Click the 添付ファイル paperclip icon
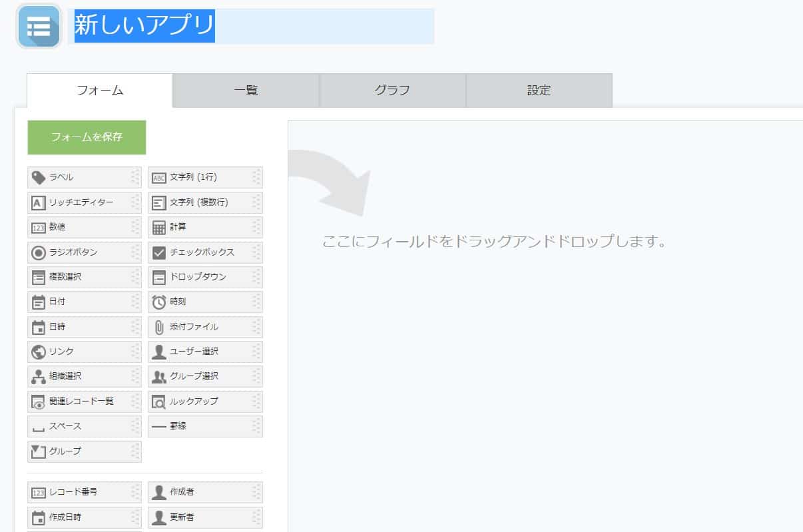This screenshot has height=532, width=803. (159, 327)
